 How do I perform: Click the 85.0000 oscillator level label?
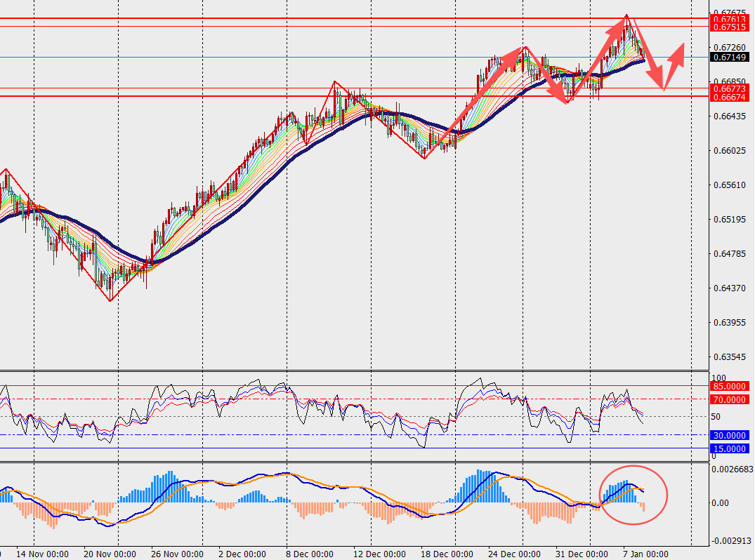click(730, 386)
